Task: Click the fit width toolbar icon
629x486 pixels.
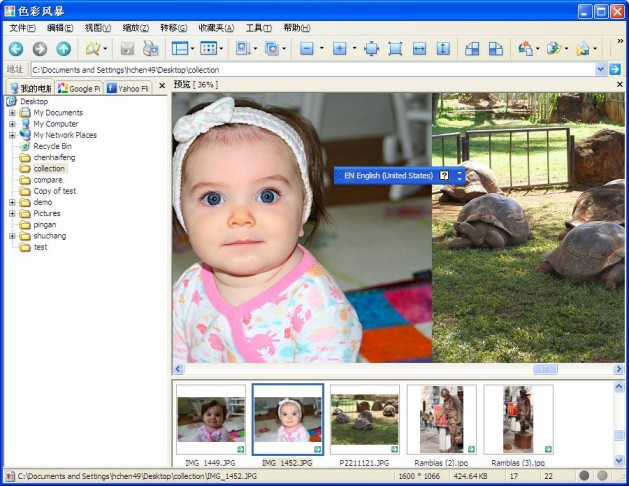Action: (419, 48)
